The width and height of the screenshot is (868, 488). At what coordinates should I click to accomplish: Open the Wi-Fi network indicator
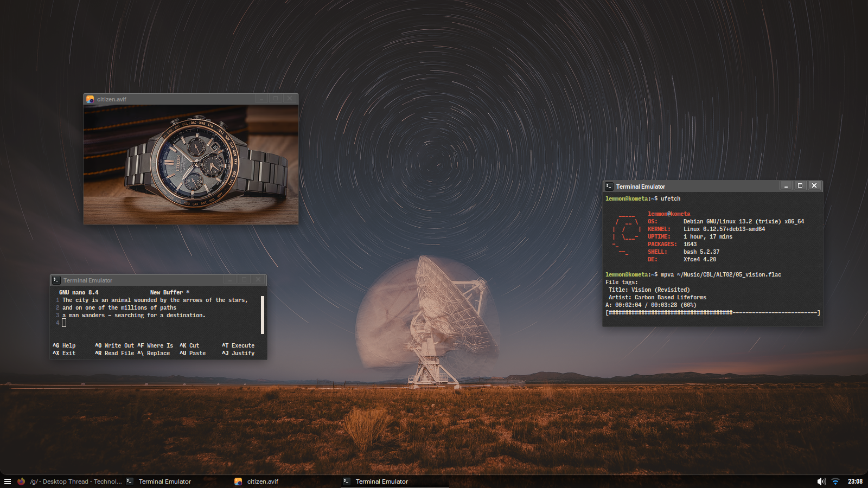pyautogui.click(x=835, y=481)
